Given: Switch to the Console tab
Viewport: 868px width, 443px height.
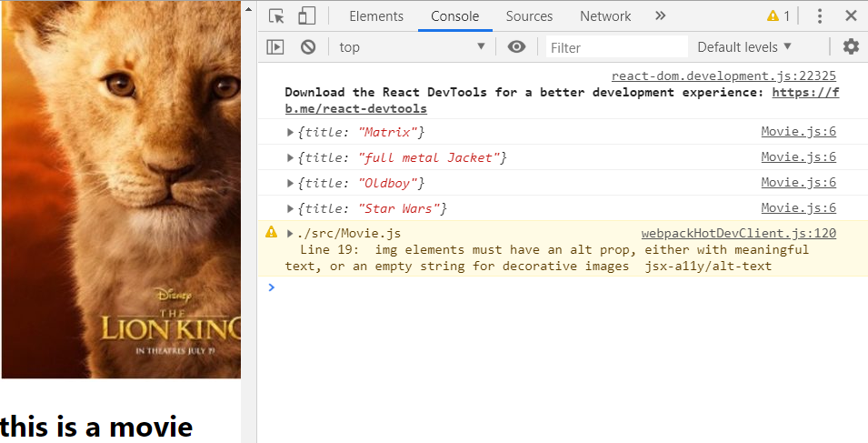Looking at the screenshot, I should [455, 16].
